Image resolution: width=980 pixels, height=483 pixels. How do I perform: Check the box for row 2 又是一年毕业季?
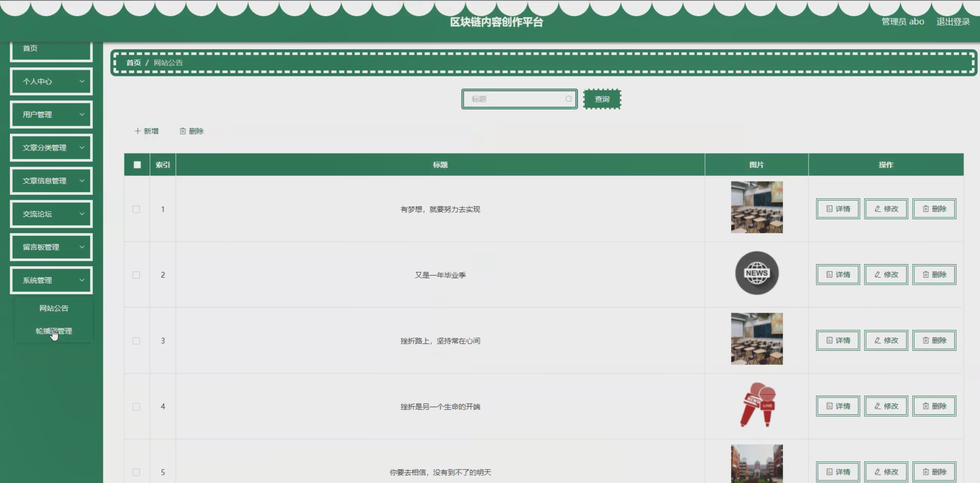point(136,275)
